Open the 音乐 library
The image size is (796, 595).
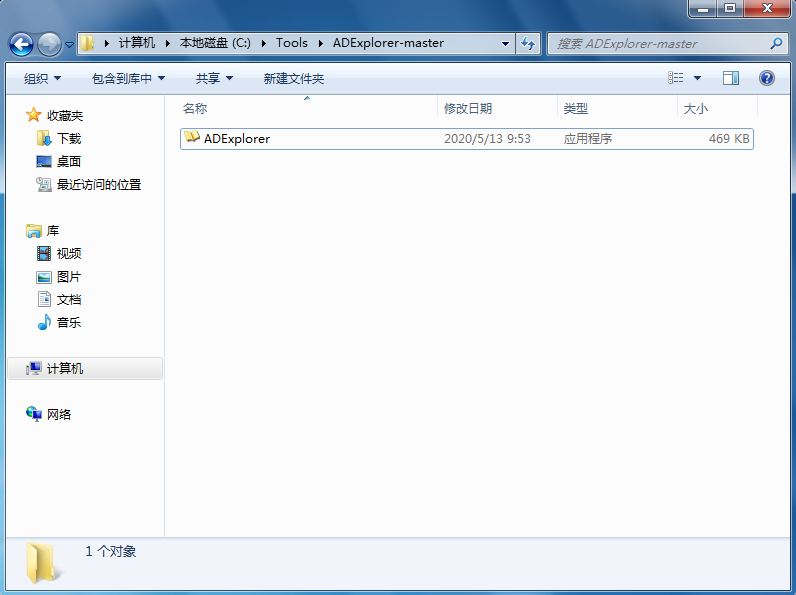69,322
